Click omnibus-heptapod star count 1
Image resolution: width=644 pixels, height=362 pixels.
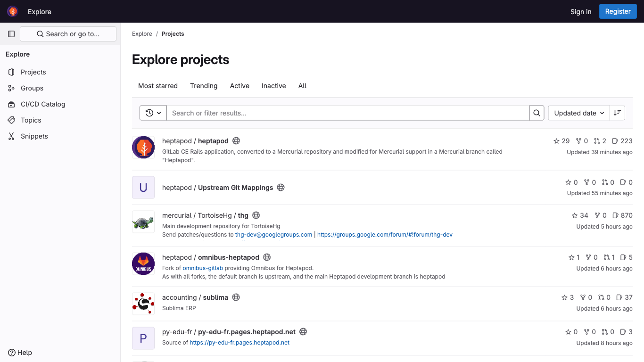point(574,257)
